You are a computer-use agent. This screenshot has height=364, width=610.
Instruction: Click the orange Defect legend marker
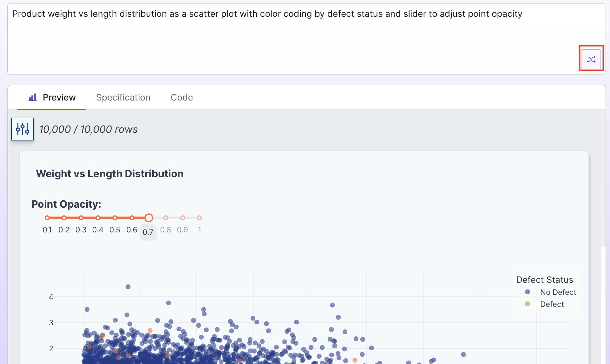(527, 304)
